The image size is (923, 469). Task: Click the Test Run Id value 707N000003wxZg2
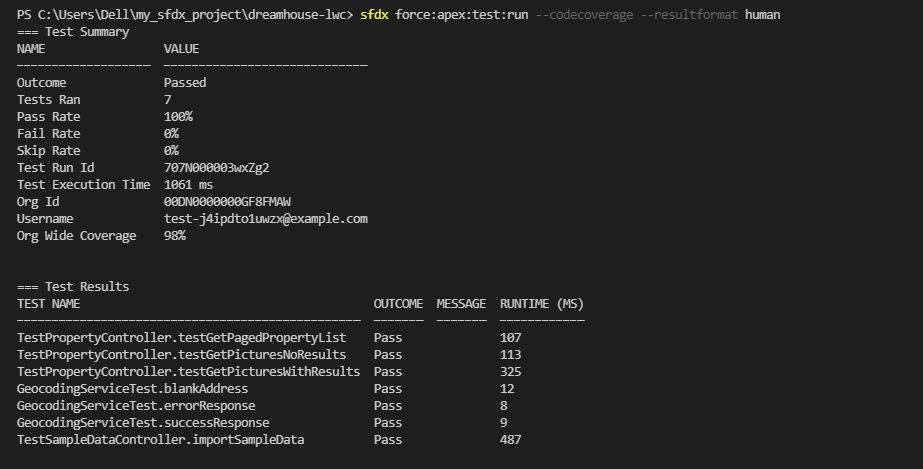[x=216, y=168]
